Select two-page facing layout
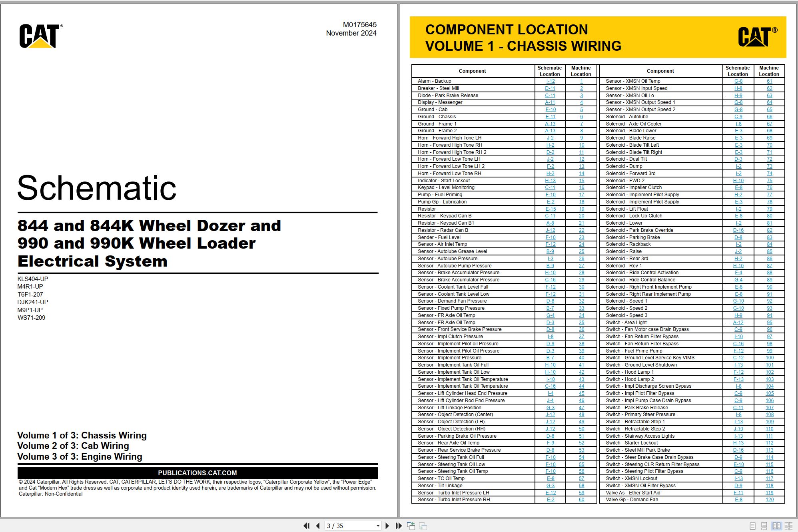Image resolution: width=798 pixels, height=532 pixels. pyautogui.click(x=777, y=526)
